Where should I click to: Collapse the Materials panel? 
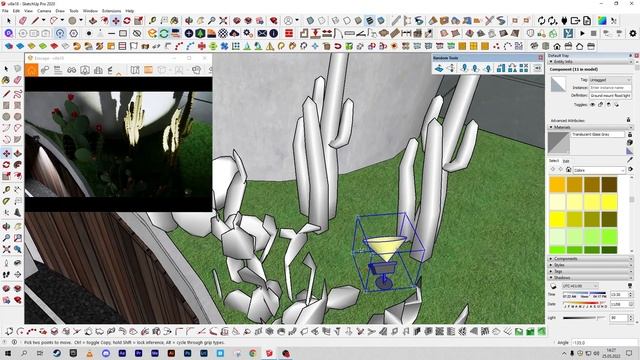(x=590, y=127)
